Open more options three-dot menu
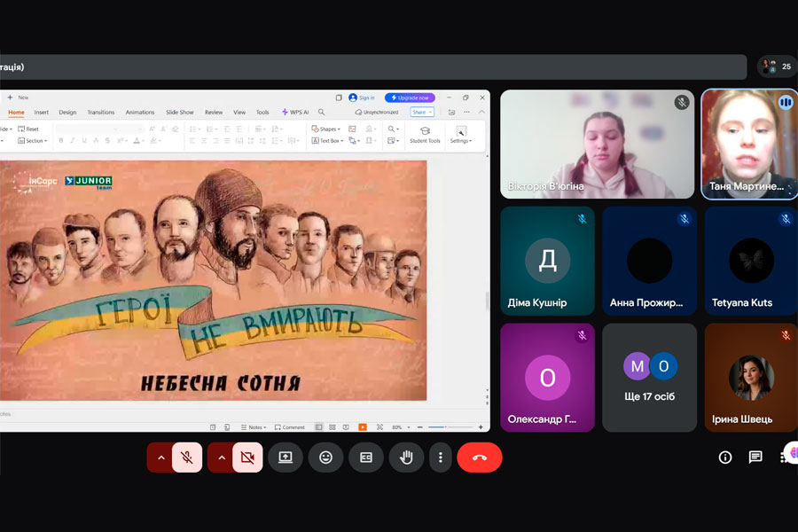 pos(441,458)
